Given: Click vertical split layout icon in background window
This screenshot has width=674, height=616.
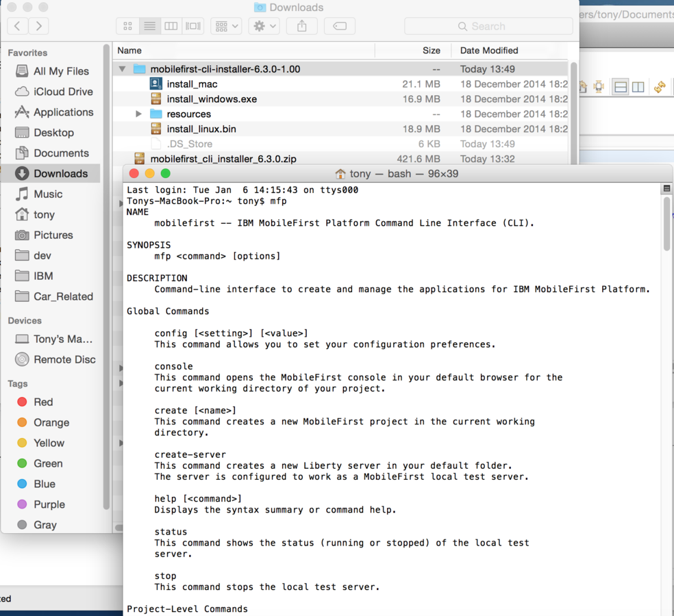Looking at the screenshot, I should [638, 87].
